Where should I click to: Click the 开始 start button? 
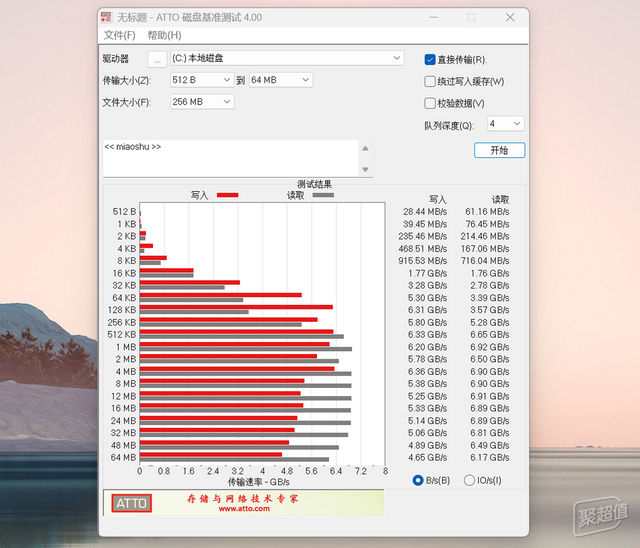500,150
